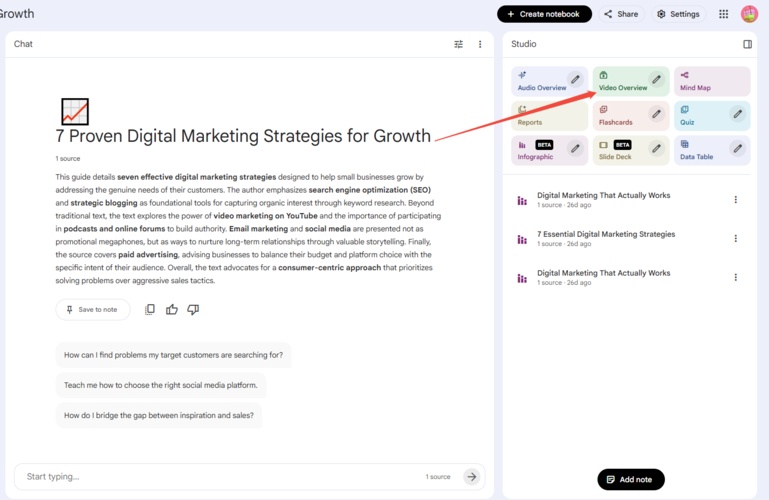Open the Settings menu
The image size is (769, 500).
(678, 14)
